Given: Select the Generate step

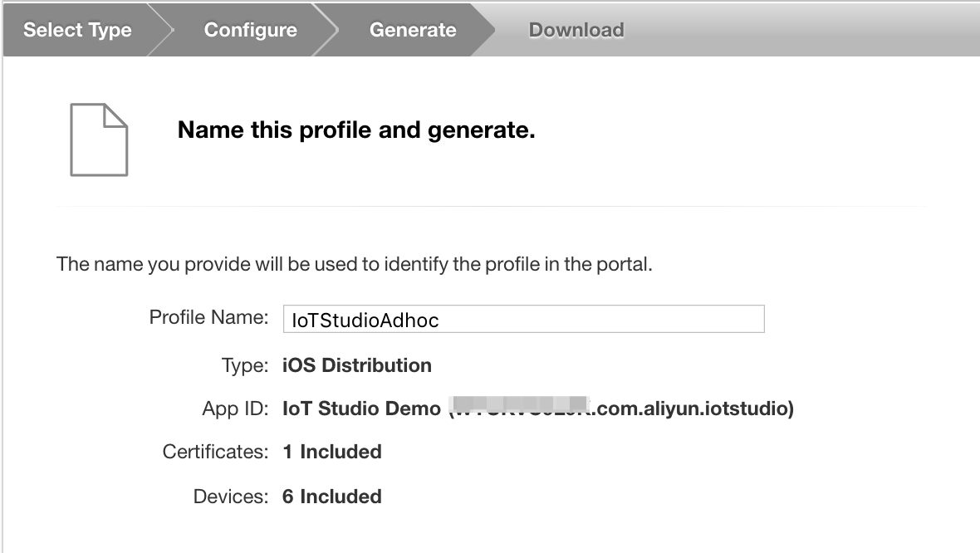Looking at the screenshot, I should [x=413, y=30].
